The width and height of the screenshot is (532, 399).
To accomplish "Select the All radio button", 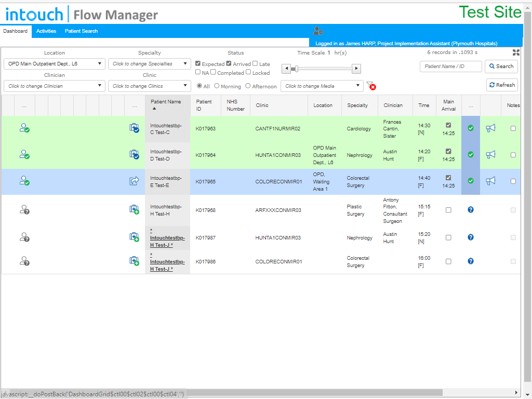I will click(x=199, y=86).
